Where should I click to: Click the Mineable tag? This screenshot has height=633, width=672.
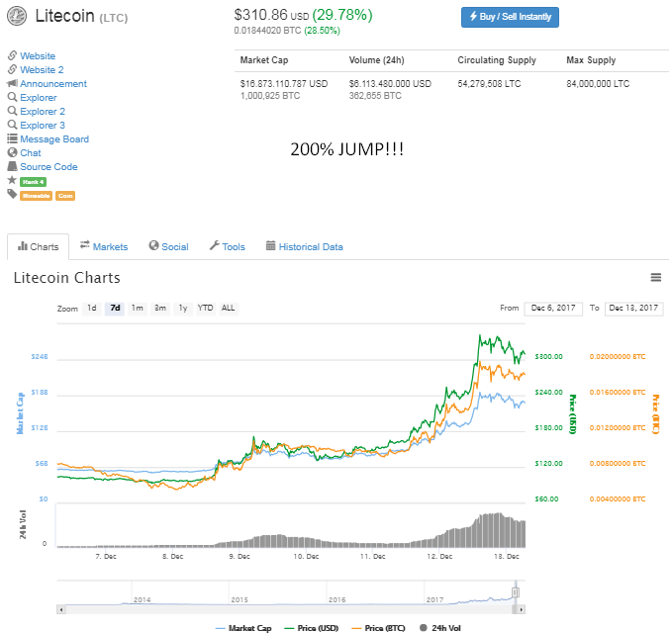[x=36, y=196]
